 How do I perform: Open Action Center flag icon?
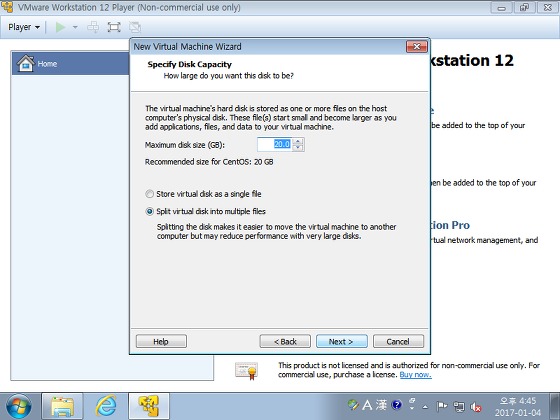click(442, 406)
